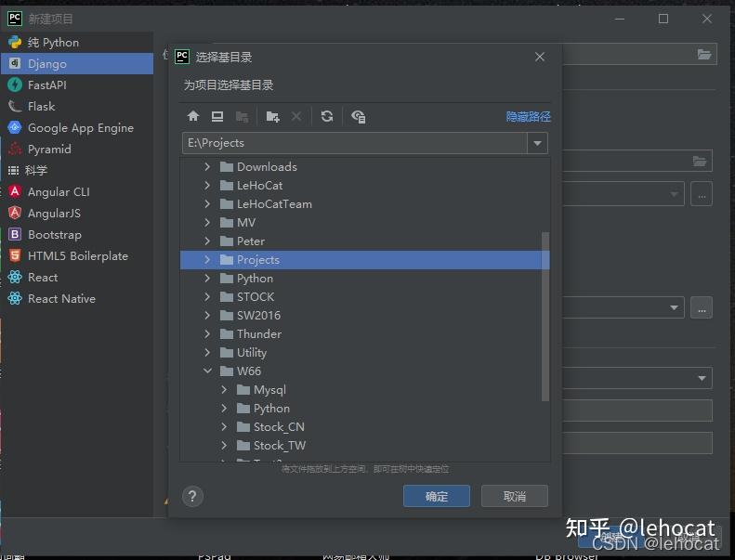Expand the LeHoCat folder
The width and height of the screenshot is (735, 560).
coord(207,185)
